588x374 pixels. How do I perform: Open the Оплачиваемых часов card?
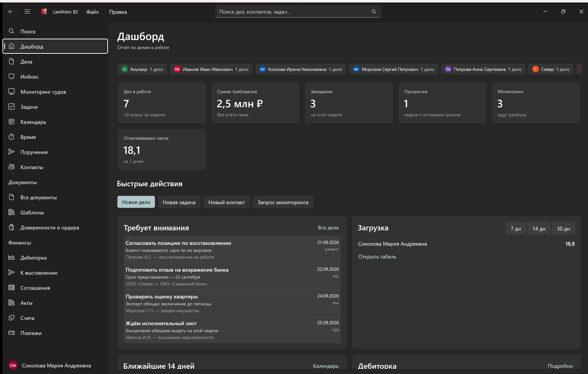[x=162, y=149]
